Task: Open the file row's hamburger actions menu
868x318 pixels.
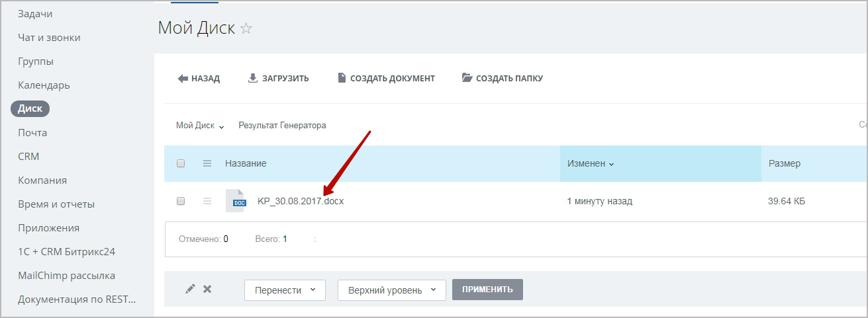Action: pos(207,201)
